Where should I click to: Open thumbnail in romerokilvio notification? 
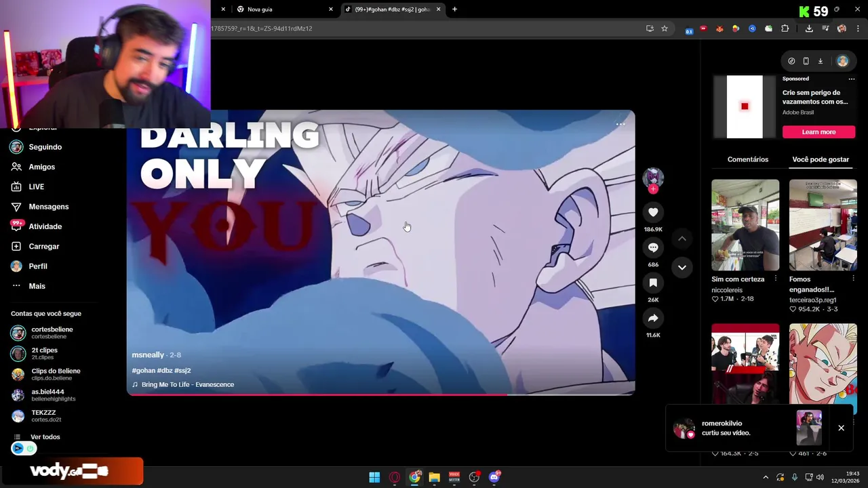click(809, 428)
